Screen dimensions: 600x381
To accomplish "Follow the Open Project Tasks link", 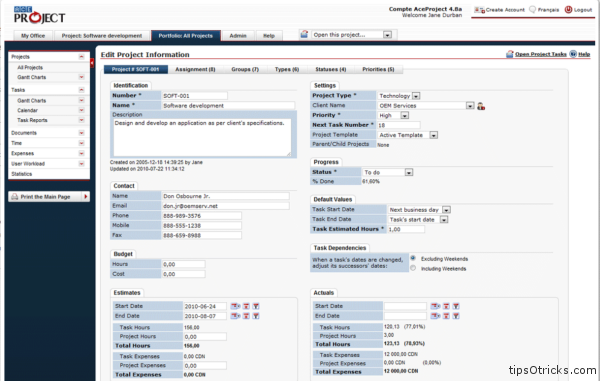I will click(540, 54).
